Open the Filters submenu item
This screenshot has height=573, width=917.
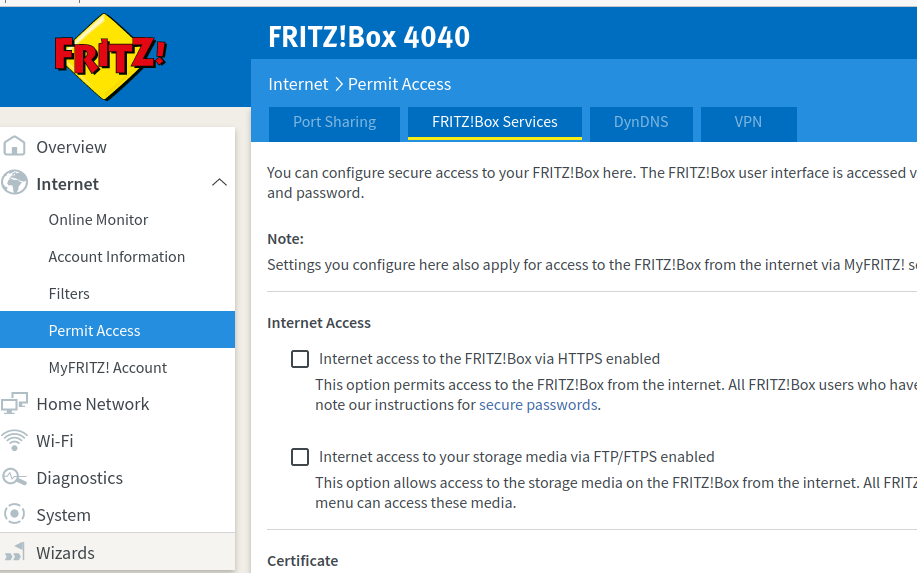click(69, 294)
